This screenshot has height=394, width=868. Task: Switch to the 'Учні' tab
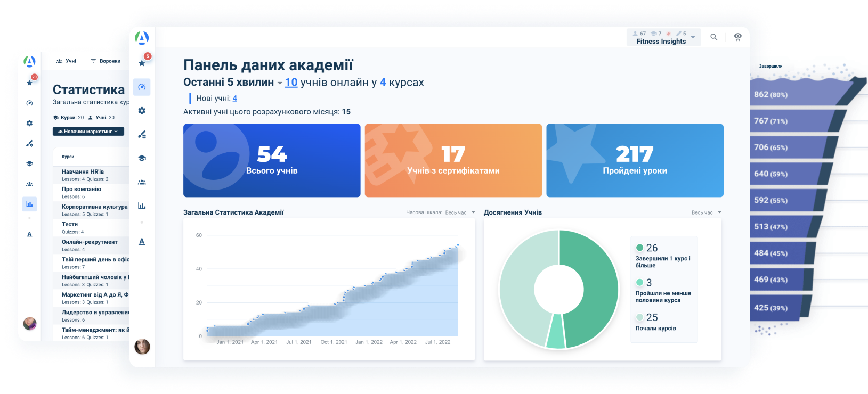67,61
